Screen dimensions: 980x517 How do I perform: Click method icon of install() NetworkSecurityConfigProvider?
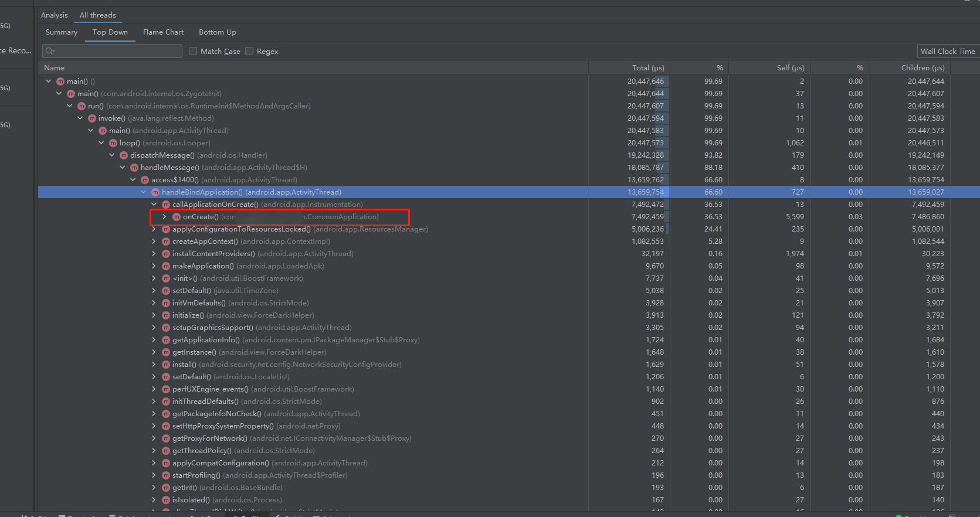coord(166,365)
